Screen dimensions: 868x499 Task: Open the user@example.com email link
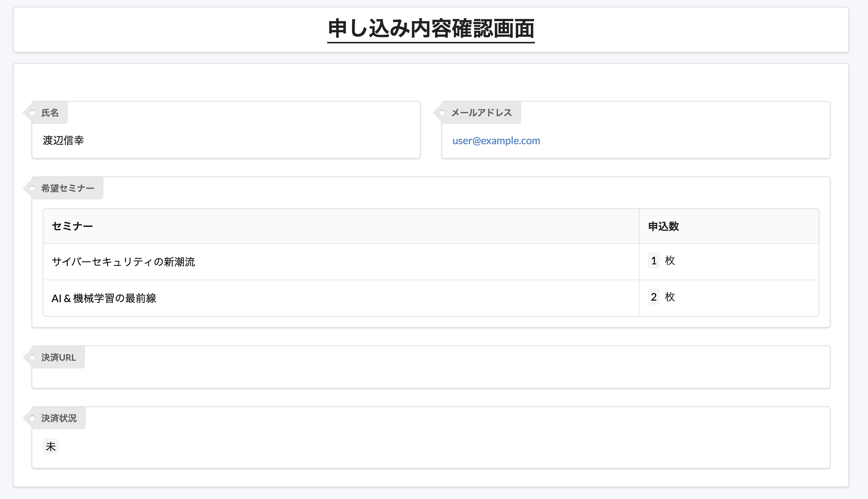coord(496,141)
